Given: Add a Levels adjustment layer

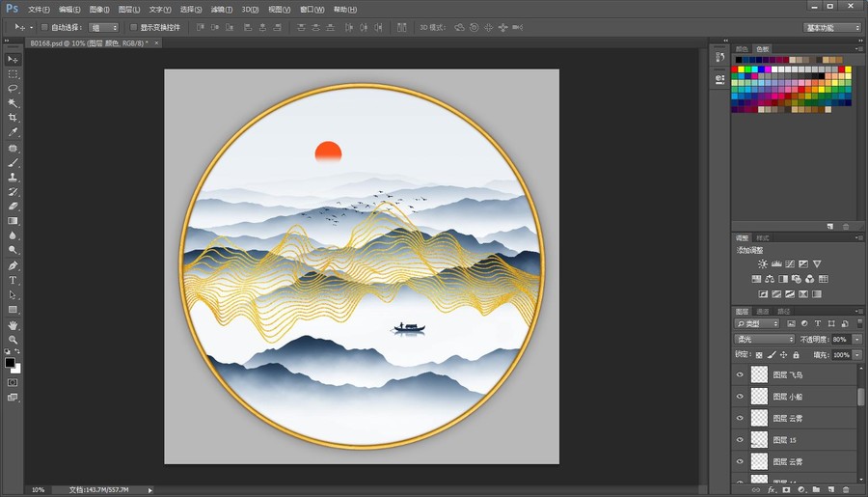Looking at the screenshot, I should click(x=776, y=264).
